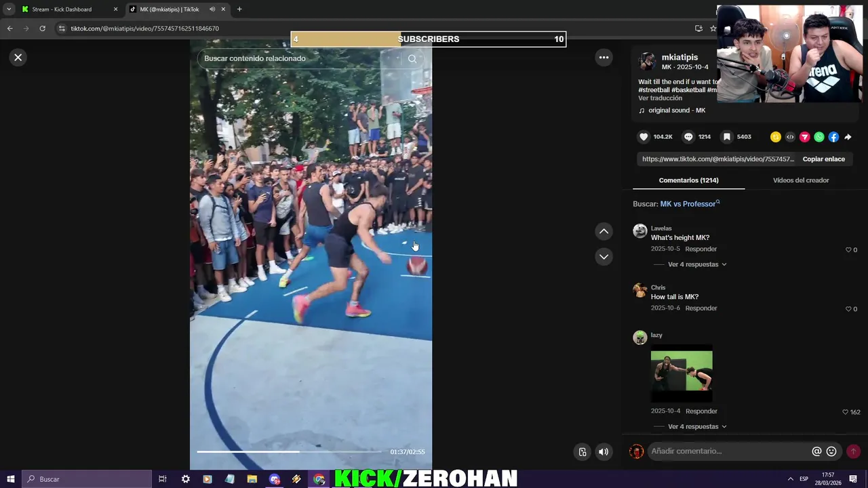The width and height of the screenshot is (868, 488).
Task: Share video to Facebook
Action: pos(833,137)
